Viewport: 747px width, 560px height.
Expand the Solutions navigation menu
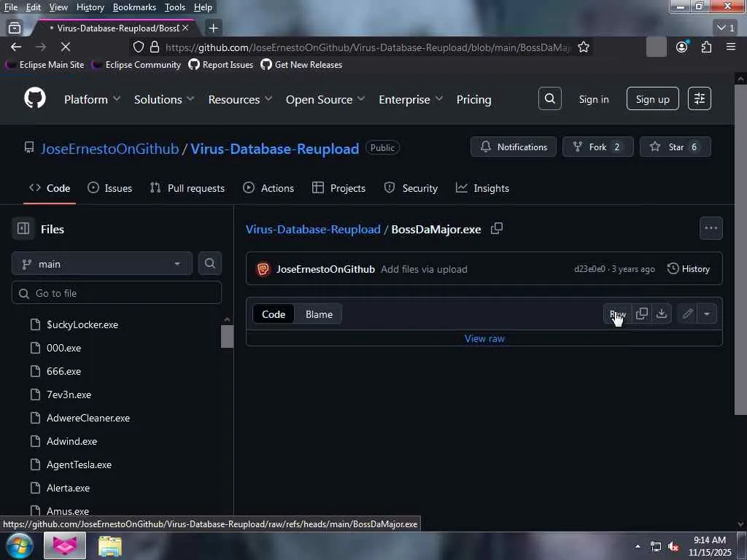[x=164, y=99]
